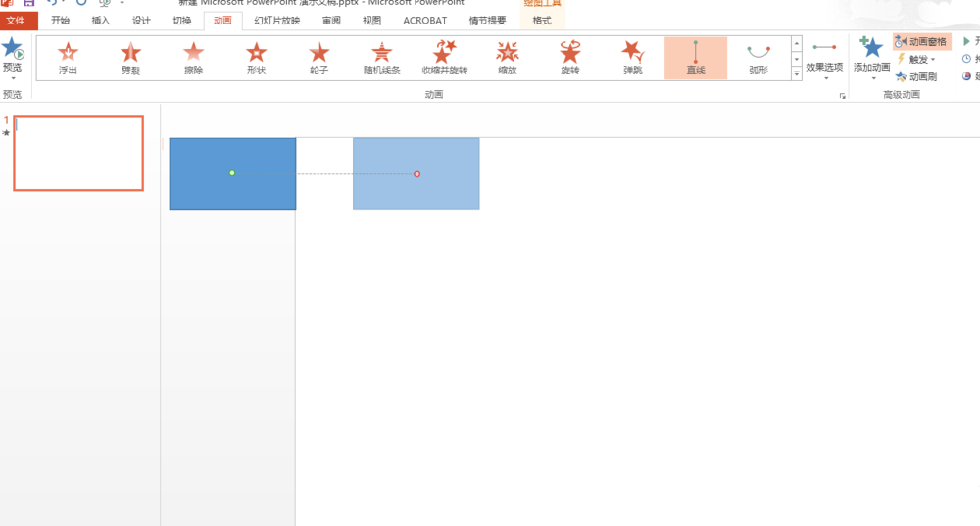Image resolution: width=980 pixels, height=526 pixels.
Task: Show next gallery row with the middle down arrow
Action: coord(796,59)
